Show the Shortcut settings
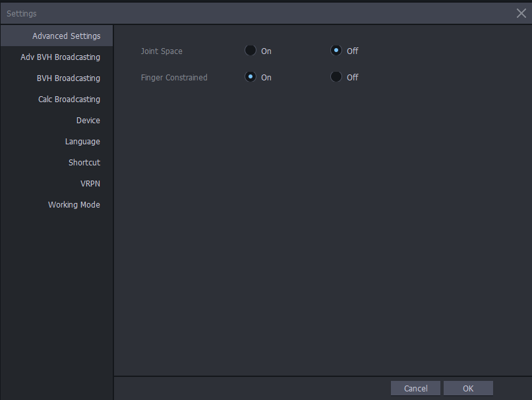The height and width of the screenshot is (400, 532). (57, 162)
